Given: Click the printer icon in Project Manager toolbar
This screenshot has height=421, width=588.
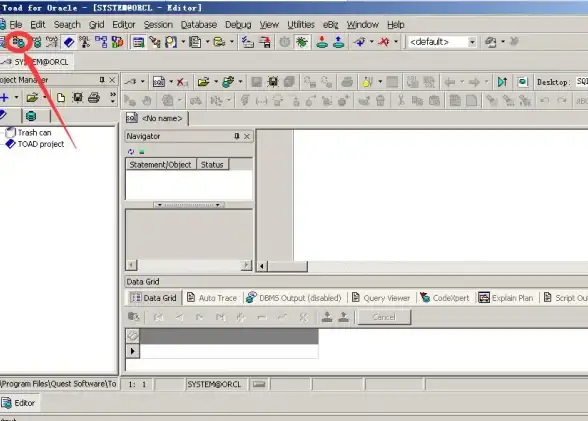Looking at the screenshot, I should click(94, 98).
